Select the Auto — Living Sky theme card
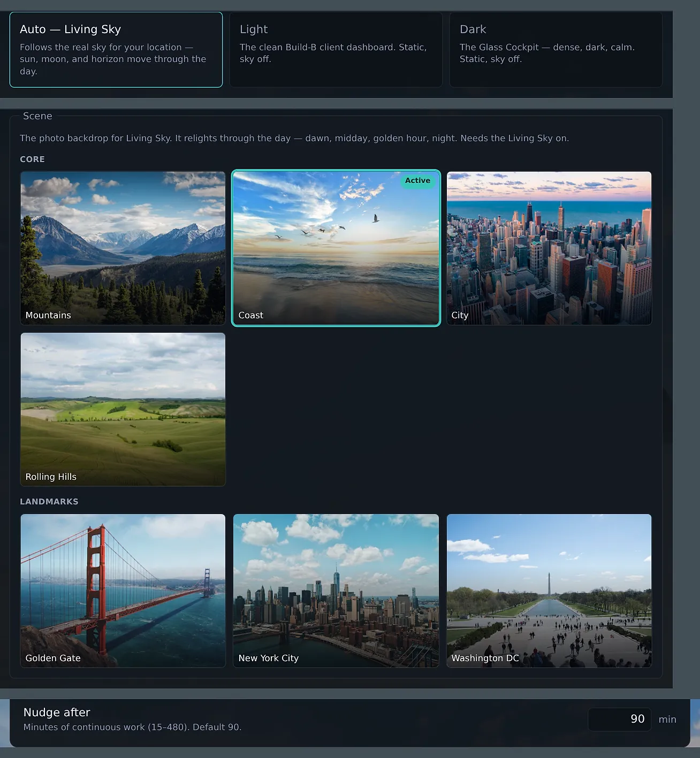Viewport: 700px width, 758px height. tap(116, 50)
